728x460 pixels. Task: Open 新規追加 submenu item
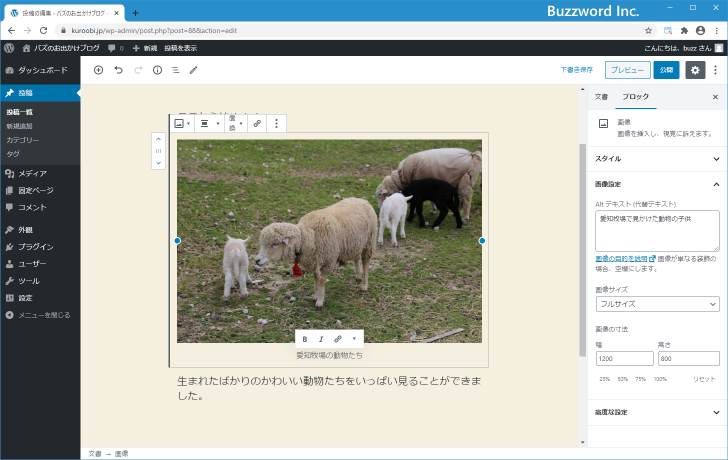(20, 126)
